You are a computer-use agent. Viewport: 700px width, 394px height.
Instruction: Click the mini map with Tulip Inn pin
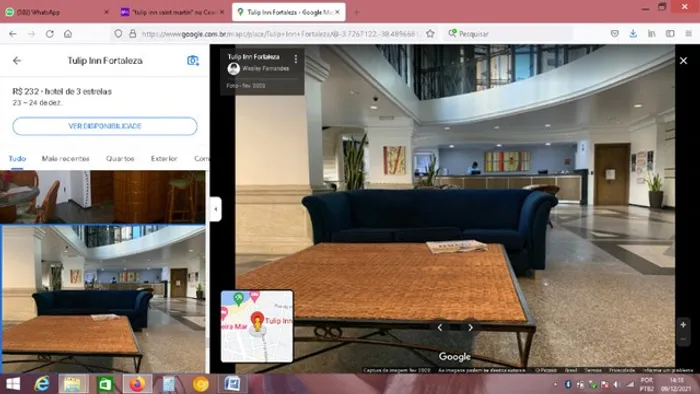point(257,326)
